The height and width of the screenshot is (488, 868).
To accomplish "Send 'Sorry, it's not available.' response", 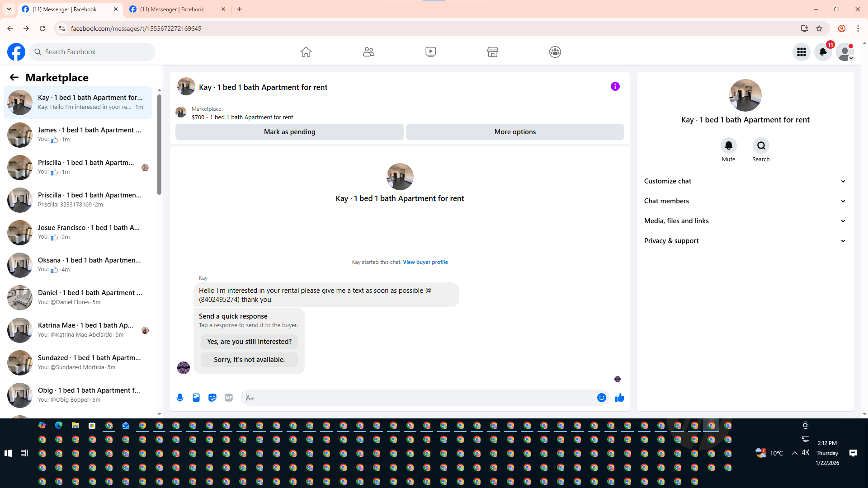I will point(250,360).
